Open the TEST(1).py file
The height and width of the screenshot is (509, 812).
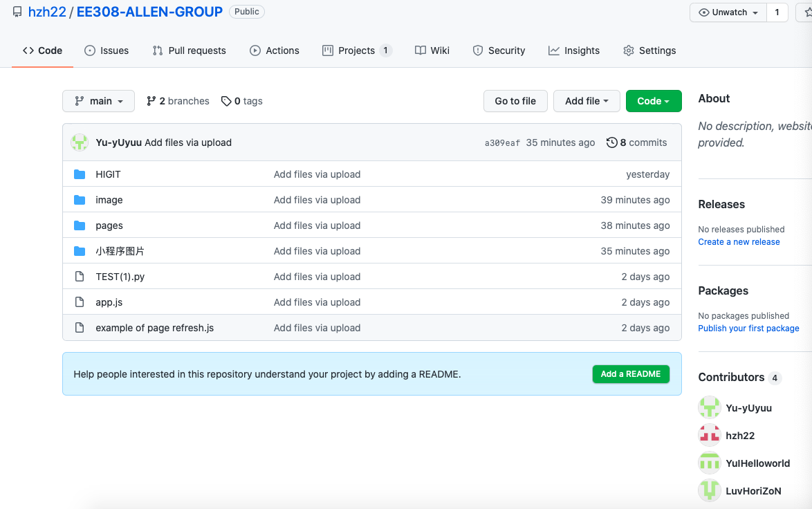120,277
